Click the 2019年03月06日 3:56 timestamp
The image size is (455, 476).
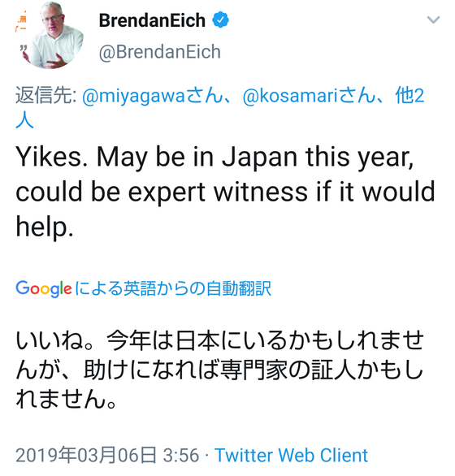click(107, 455)
